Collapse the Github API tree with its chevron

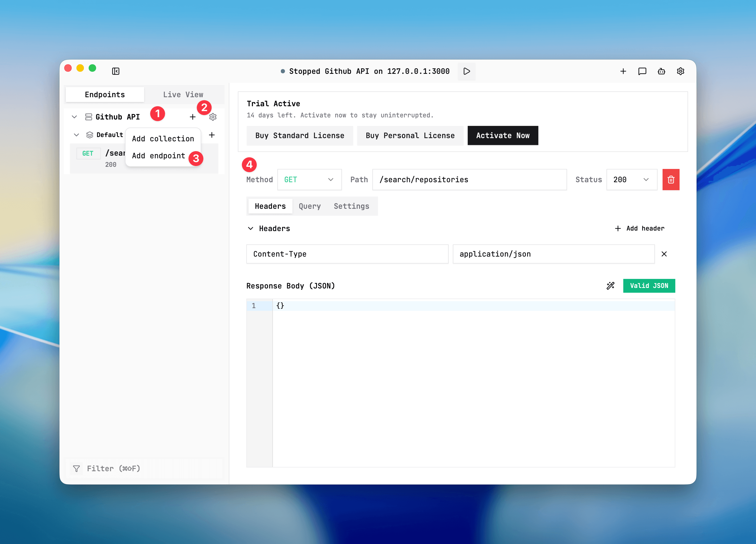point(74,117)
